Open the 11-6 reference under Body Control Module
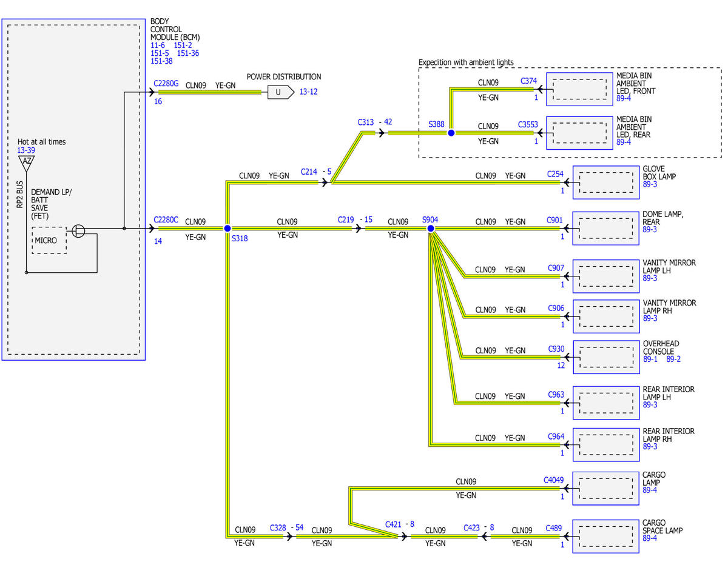This screenshot has width=728, height=562. (158, 45)
